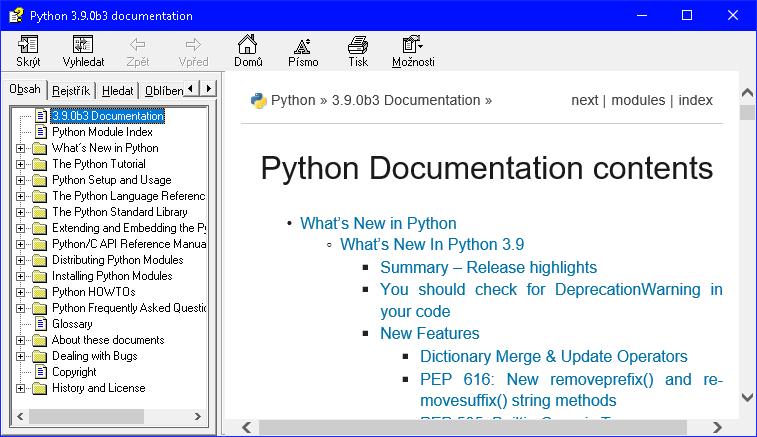This screenshot has width=757, height=437.
Task: Click folder icon beside History and License
Action: click(40, 388)
